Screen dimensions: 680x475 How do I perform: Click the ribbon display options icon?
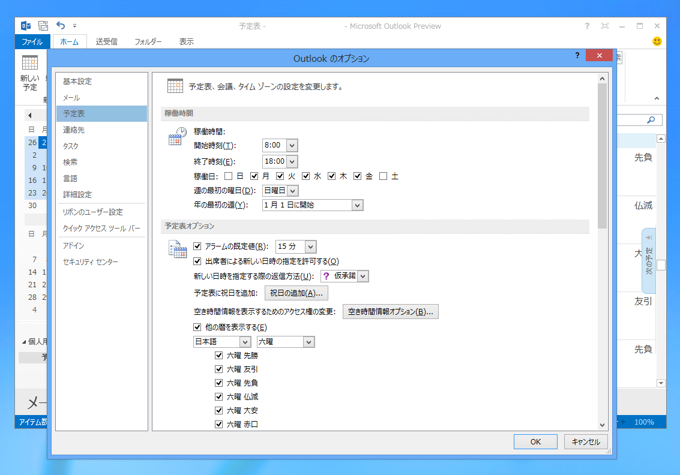pyautogui.click(x=605, y=26)
